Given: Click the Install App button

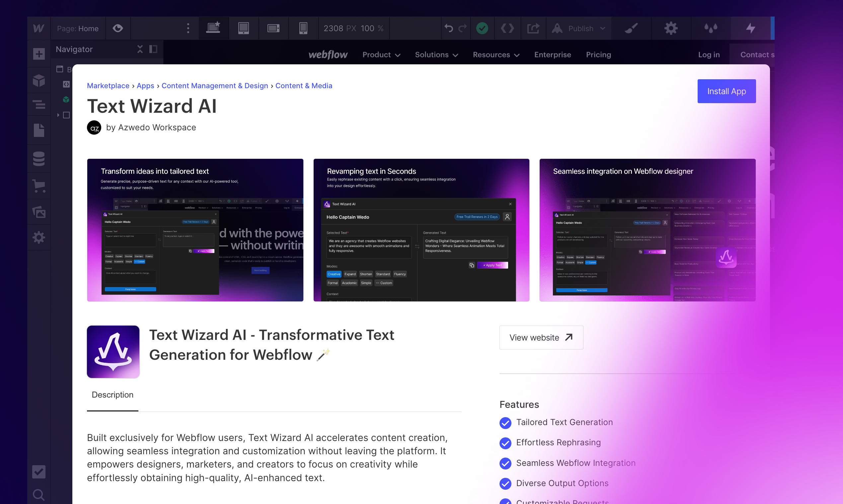Looking at the screenshot, I should pos(726,92).
